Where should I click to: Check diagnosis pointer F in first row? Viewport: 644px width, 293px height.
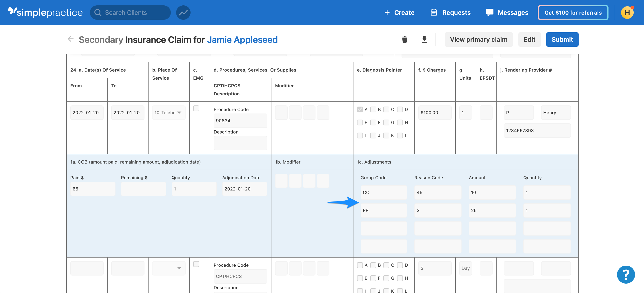click(373, 122)
